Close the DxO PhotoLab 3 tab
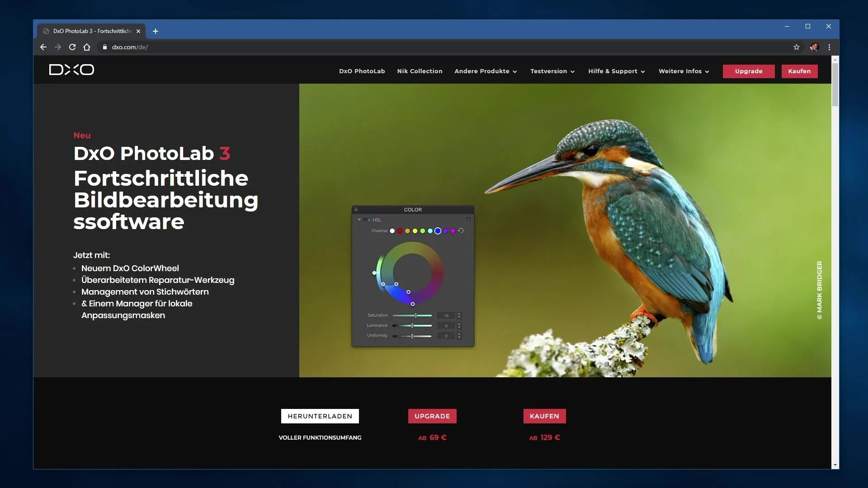This screenshot has height=488, width=868. [138, 31]
